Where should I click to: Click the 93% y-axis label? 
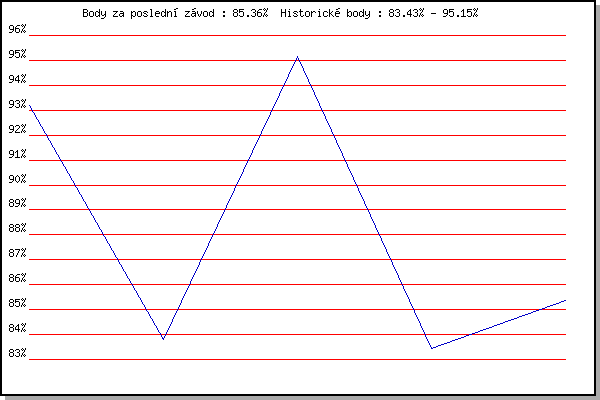(17, 104)
